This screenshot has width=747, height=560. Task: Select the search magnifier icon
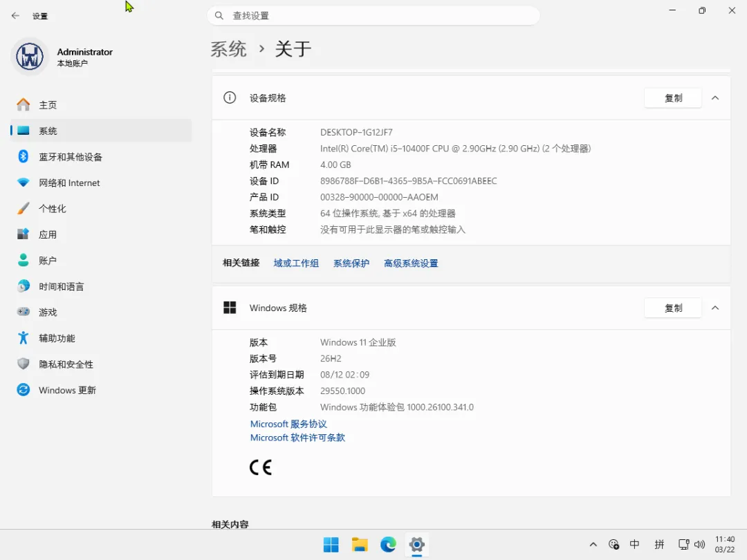[219, 16]
